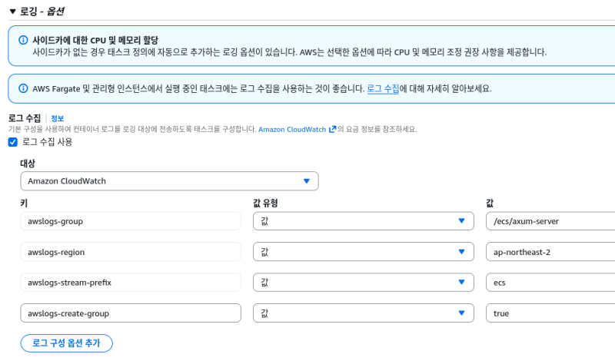Uncheck the 로그 수집 사용 checkbox
The width and height of the screenshot is (615, 364).
(x=13, y=142)
